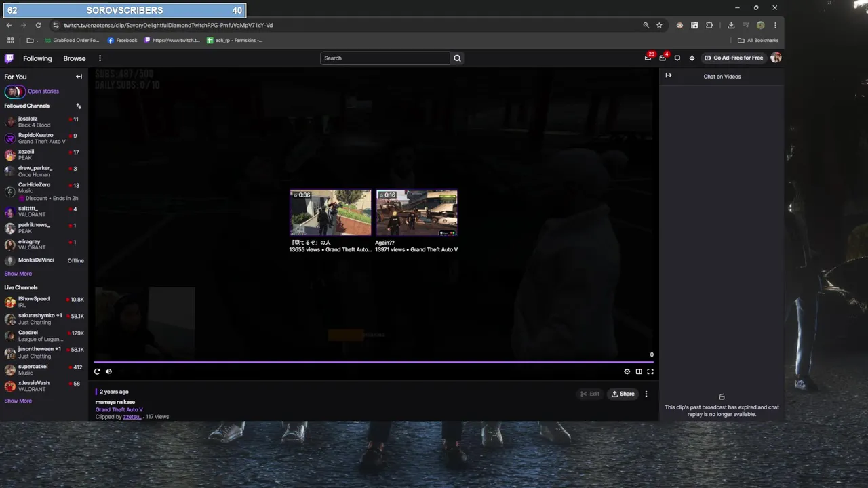The height and width of the screenshot is (488, 868).
Task: Open more options dots beside Share
Action: click(646, 394)
